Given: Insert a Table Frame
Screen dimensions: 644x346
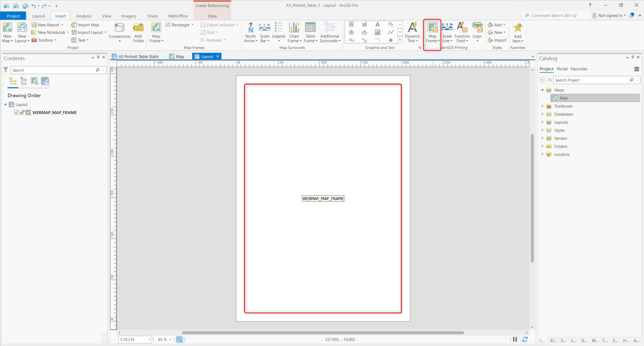Looking at the screenshot, I should 310,32.
